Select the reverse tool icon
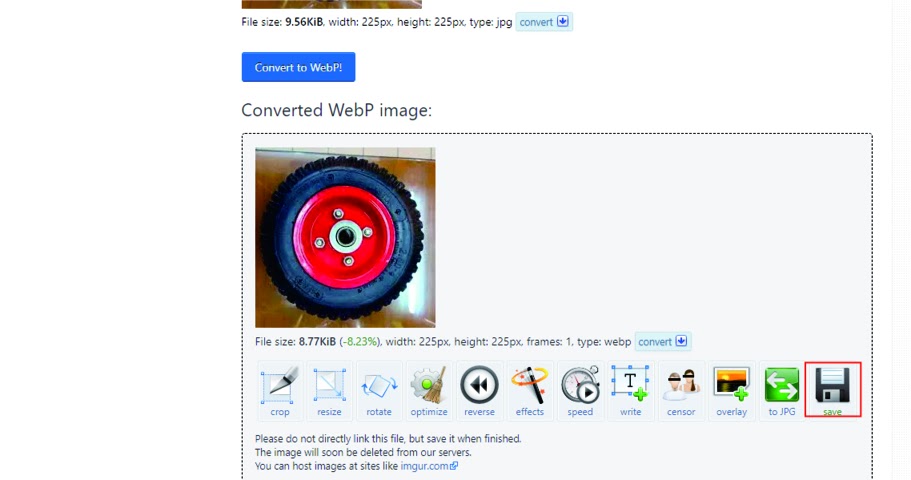The height and width of the screenshot is (480, 911). 479,391
